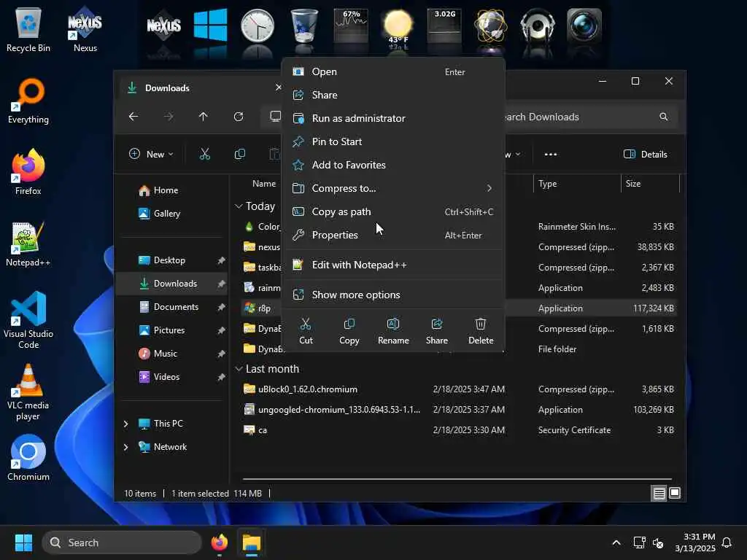Select Share in the context menu list
Screen dimensions: 747x560
pos(393,95)
